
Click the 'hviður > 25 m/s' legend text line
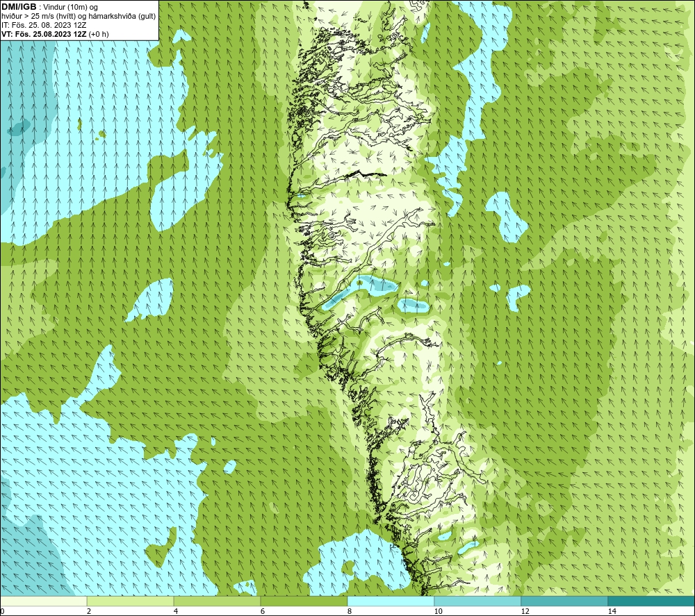pos(79,17)
